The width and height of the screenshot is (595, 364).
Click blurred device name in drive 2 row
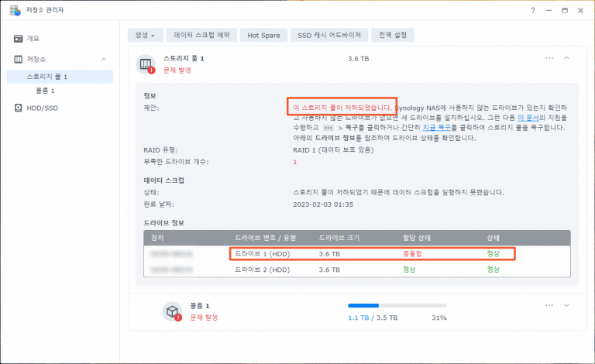(x=171, y=270)
